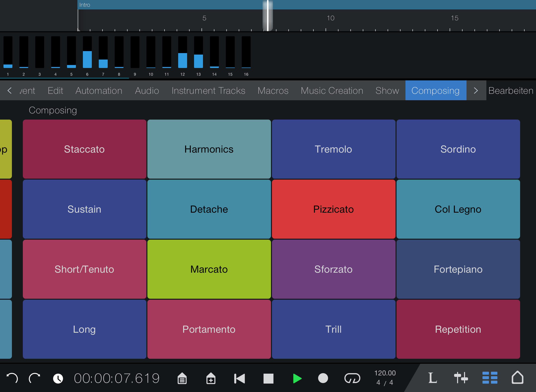Viewport: 536px width, 392px height.
Task: Open the project notes icon
Action: coord(182,378)
